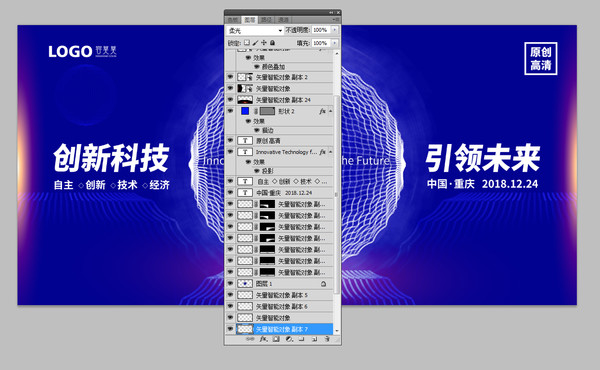The height and width of the screenshot is (370, 600).
Task: Toggle visibility of 形状 2 layer
Action: click(230, 111)
